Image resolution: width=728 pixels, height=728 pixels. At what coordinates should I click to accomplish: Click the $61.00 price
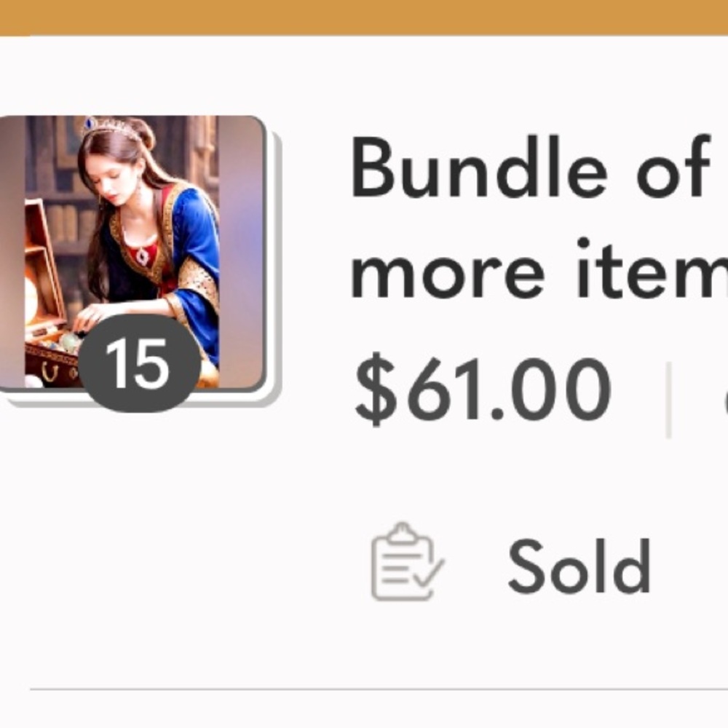pyautogui.click(x=482, y=389)
